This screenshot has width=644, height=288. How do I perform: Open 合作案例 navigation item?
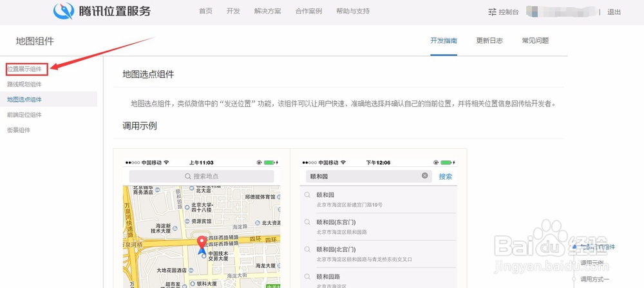pos(309,11)
